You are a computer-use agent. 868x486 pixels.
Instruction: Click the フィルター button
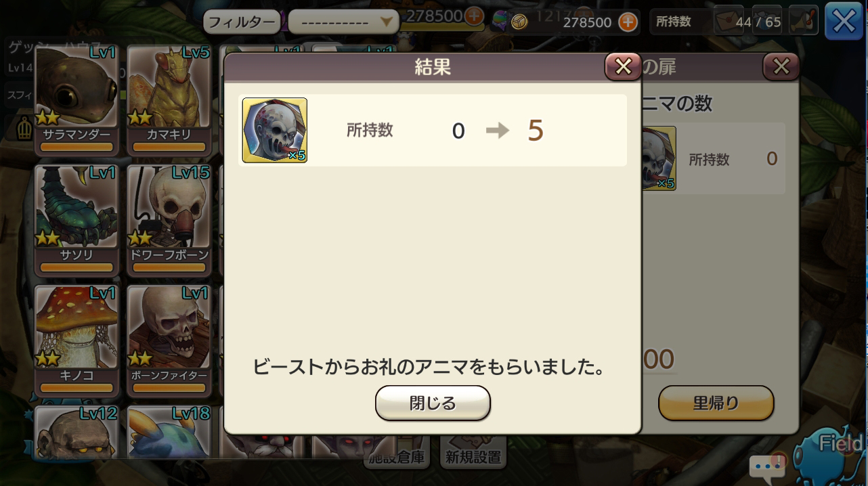pos(242,22)
